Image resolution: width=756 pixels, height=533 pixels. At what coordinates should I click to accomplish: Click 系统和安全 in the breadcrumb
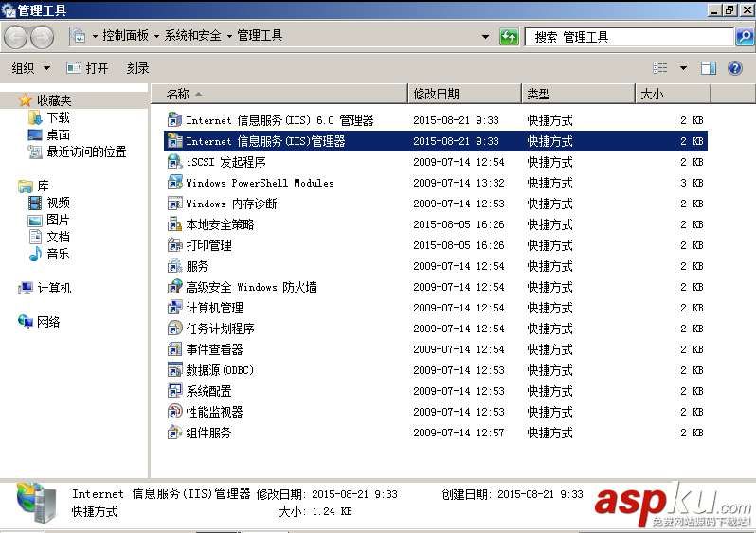[x=193, y=36]
